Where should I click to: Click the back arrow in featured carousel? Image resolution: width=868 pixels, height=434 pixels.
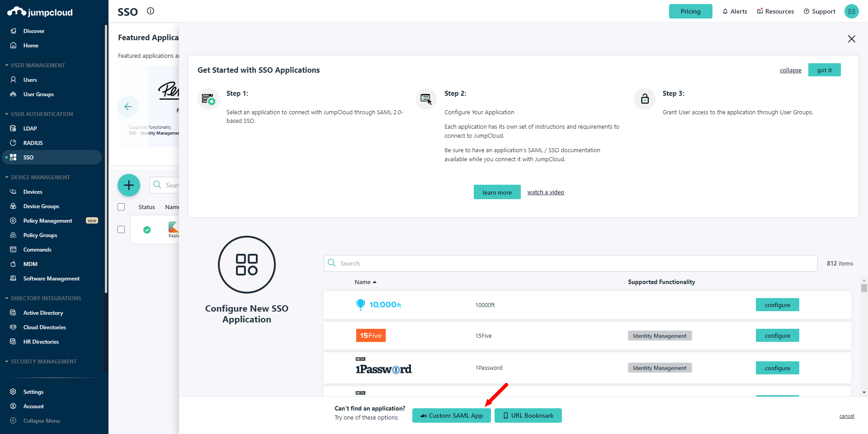click(x=128, y=107)
